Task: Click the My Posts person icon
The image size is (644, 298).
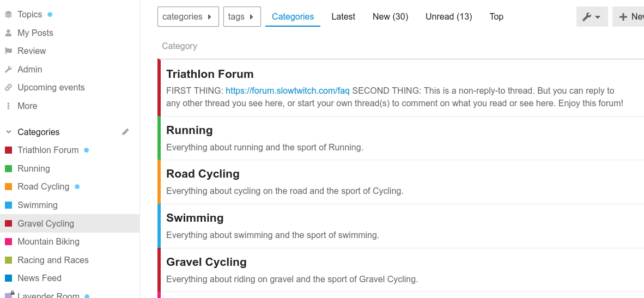Action: [x=8, y=33]
